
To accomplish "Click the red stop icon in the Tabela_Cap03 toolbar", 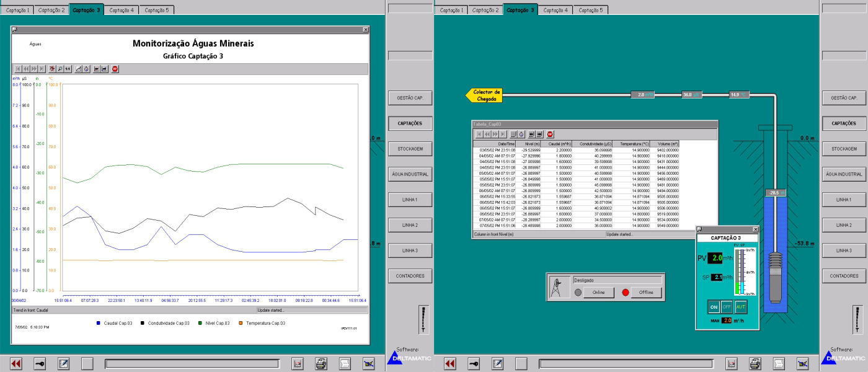I will click(x=550, y=134).
